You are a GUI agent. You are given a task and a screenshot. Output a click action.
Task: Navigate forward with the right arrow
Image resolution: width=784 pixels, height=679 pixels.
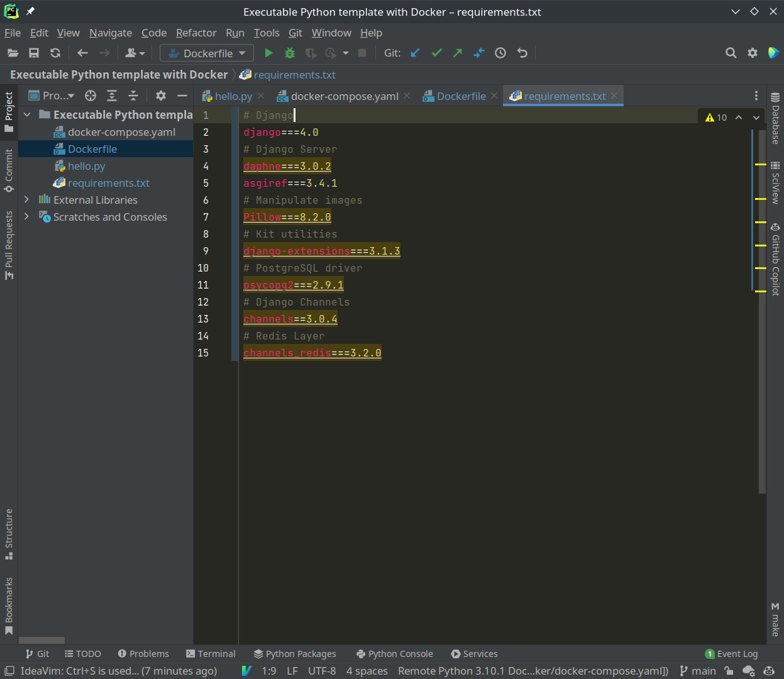tap(104, 53)
